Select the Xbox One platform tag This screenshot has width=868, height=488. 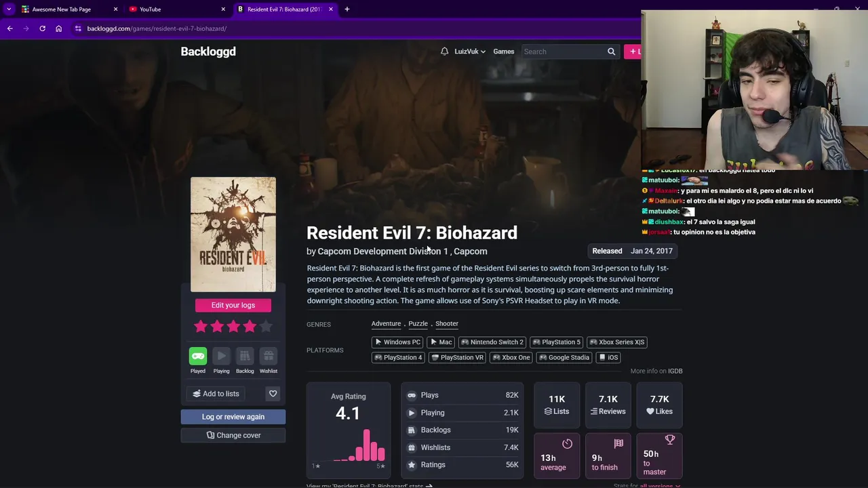tap(511, 358)
